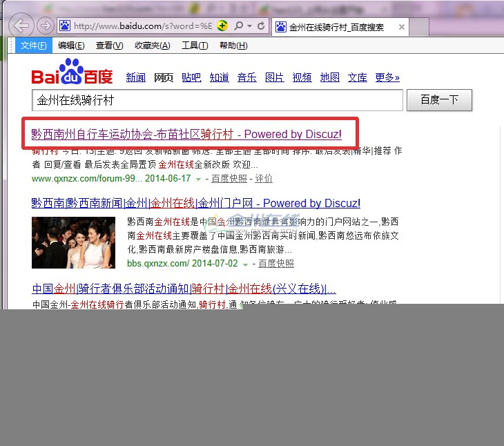Click the bbs.qxnzx.com/ green URL text
Image resolution: width=504 pixels, height=446 pixels.
click(x=158, y=264)
